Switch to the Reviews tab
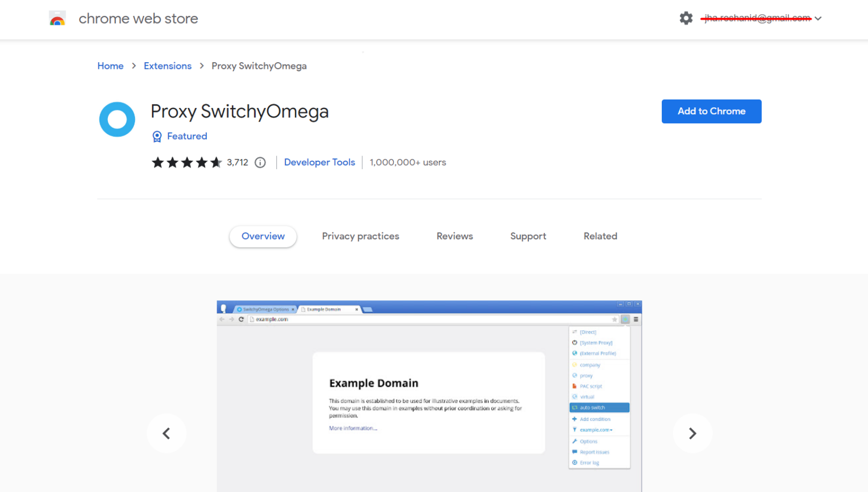This screenshot has width=868, height=492. [454, 236]
